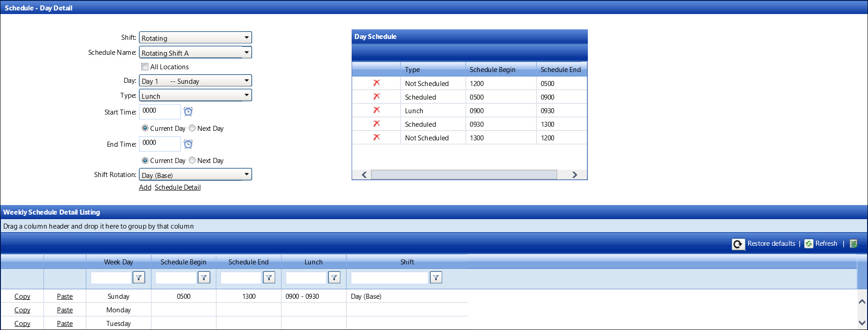Sort by Schedule Begin column header
This screenshot has height=330, width=868.
click(x=183, y=262)
